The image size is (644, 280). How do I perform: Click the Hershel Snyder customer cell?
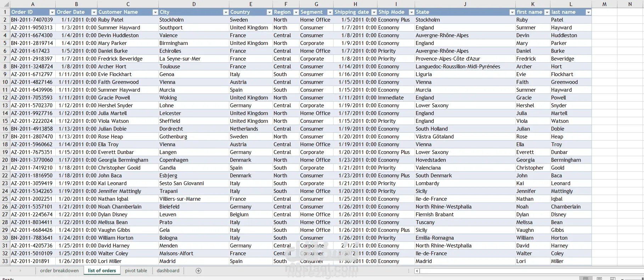click(x=128, y=105)
